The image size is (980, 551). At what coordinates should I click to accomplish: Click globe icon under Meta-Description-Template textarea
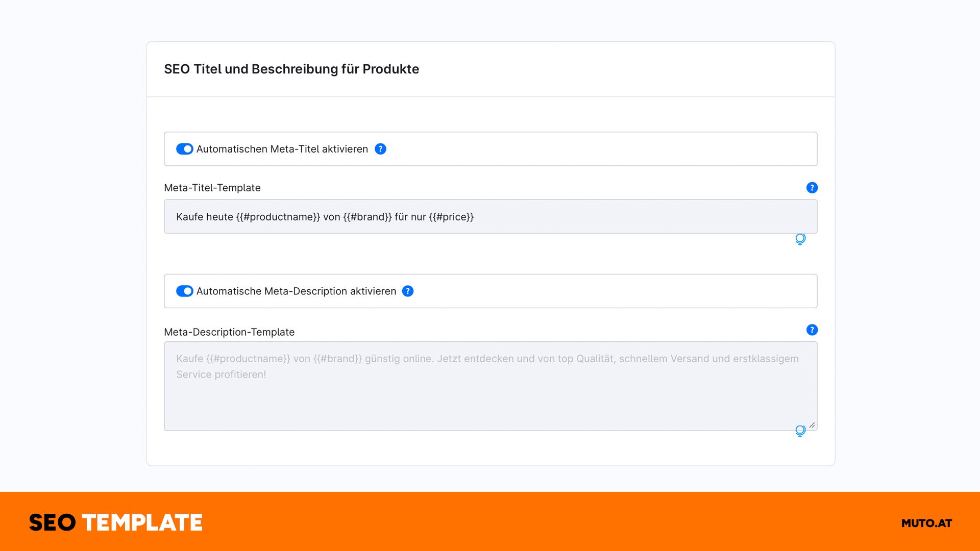pos(800,431)
